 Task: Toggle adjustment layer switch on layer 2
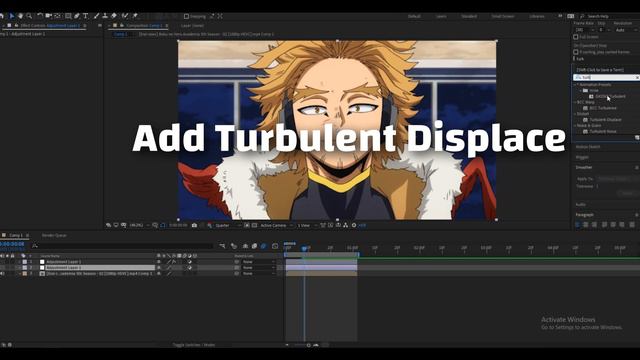point(190,268)
